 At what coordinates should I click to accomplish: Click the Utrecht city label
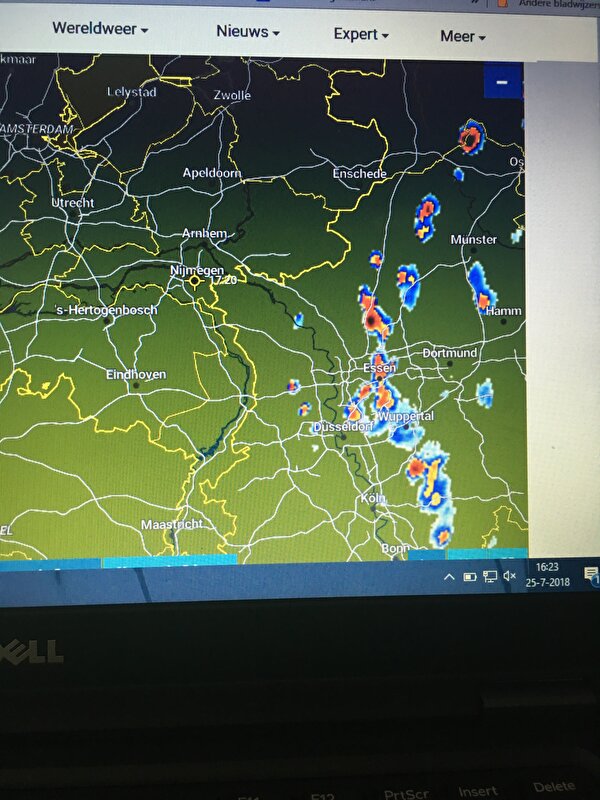72,203
